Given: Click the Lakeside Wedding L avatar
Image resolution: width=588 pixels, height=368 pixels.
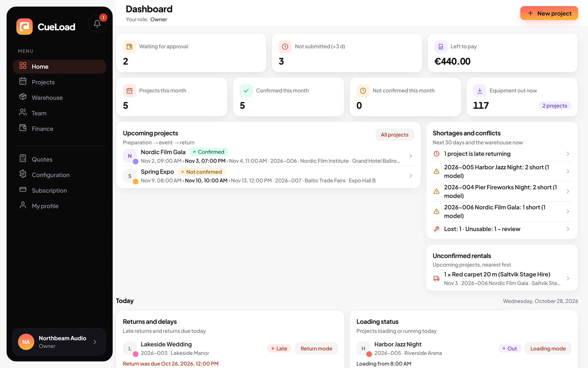Looking at the screenshot, I should pos(130,349).
